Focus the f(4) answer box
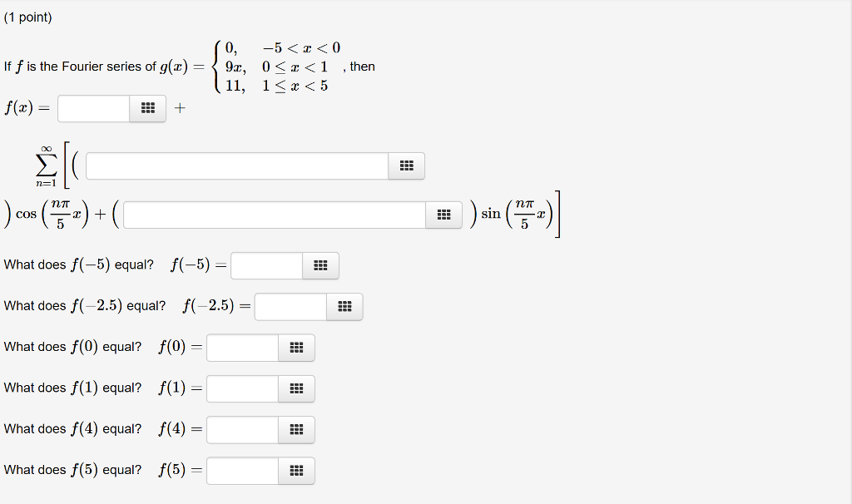Viewport: 852px width, 504px height. 242,430
